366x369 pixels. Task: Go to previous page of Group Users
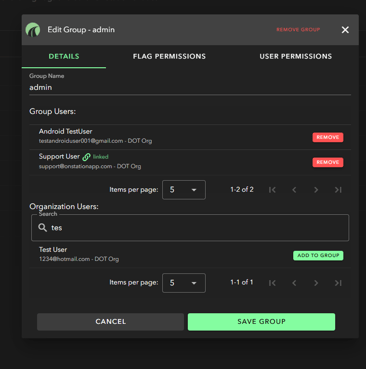(x=294, y=190)
